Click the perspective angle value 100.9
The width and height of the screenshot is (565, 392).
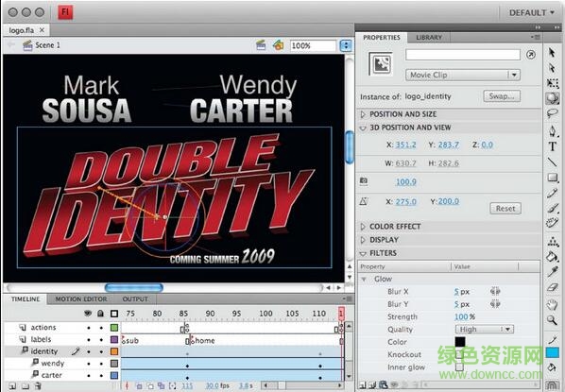click(406, 181)
